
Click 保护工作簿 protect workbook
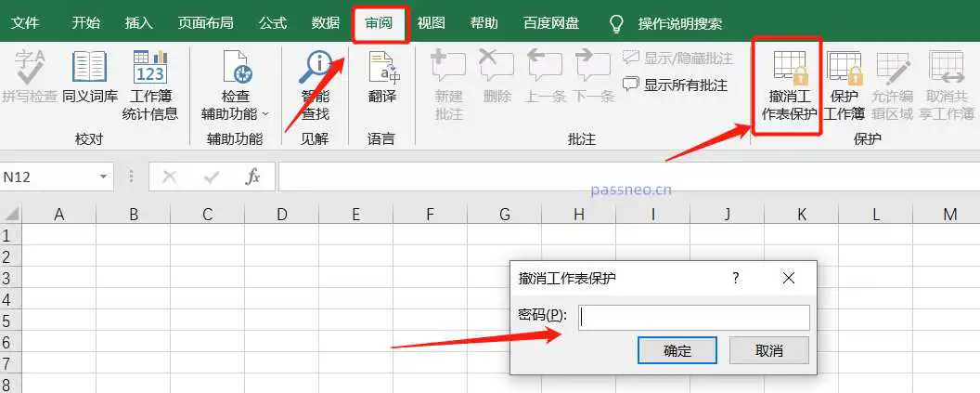pyautogui.click(x=844, y=85)
